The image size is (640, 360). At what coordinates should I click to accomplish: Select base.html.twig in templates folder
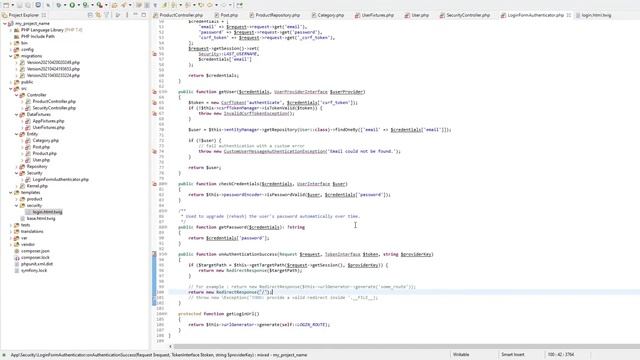coord(41,218)
